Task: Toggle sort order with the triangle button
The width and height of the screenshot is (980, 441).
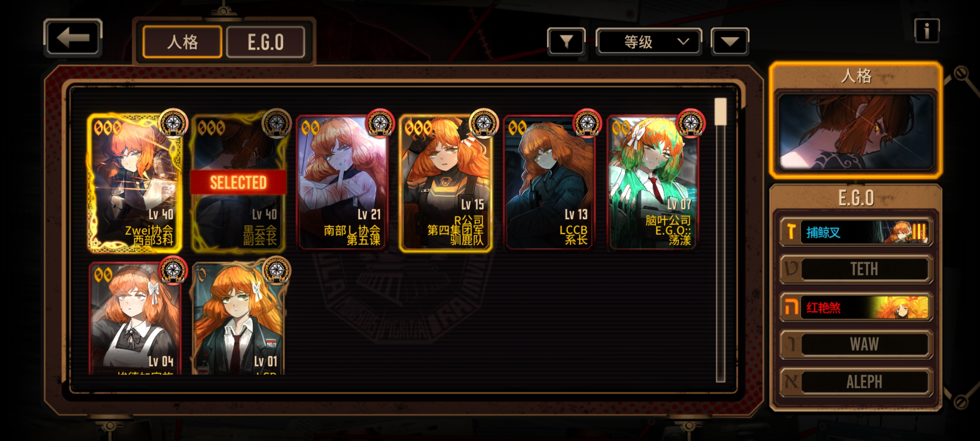Action: pos(730,41)
